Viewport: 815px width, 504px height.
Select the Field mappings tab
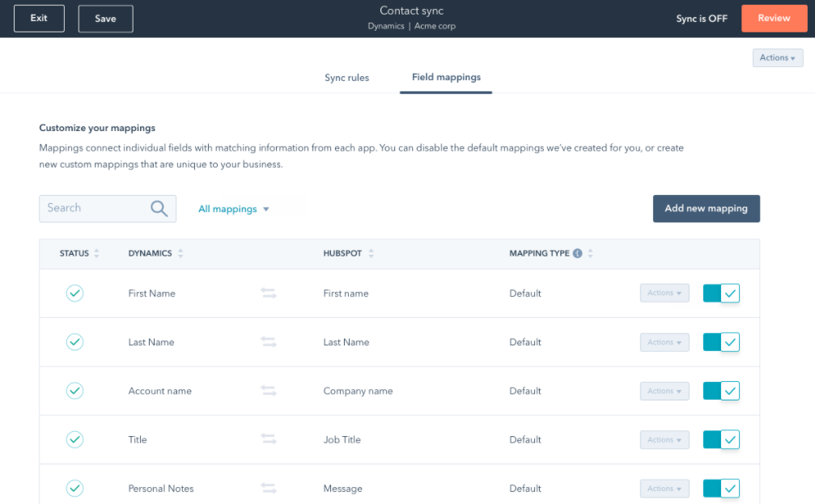[x=445, y=78]
